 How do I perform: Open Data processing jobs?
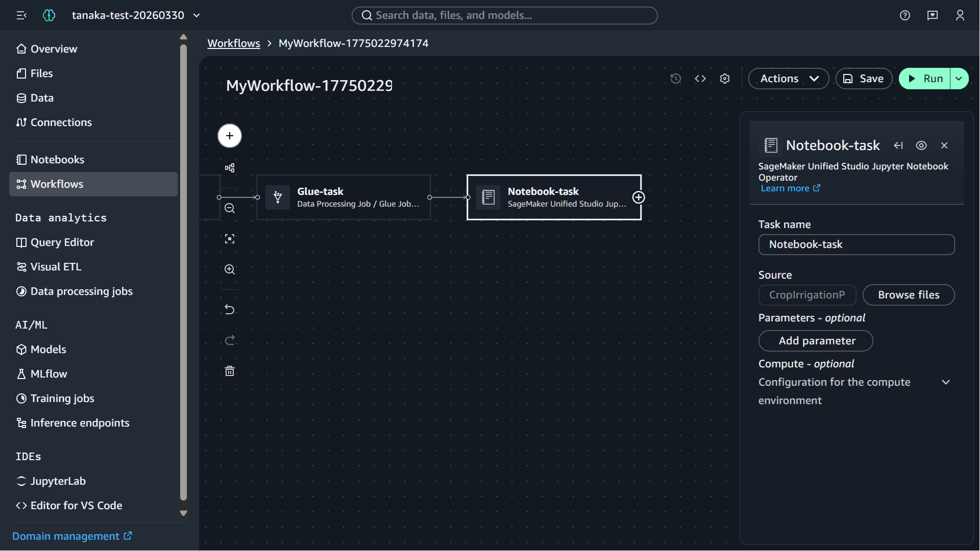pyautogui.click(x=93, y=291)
